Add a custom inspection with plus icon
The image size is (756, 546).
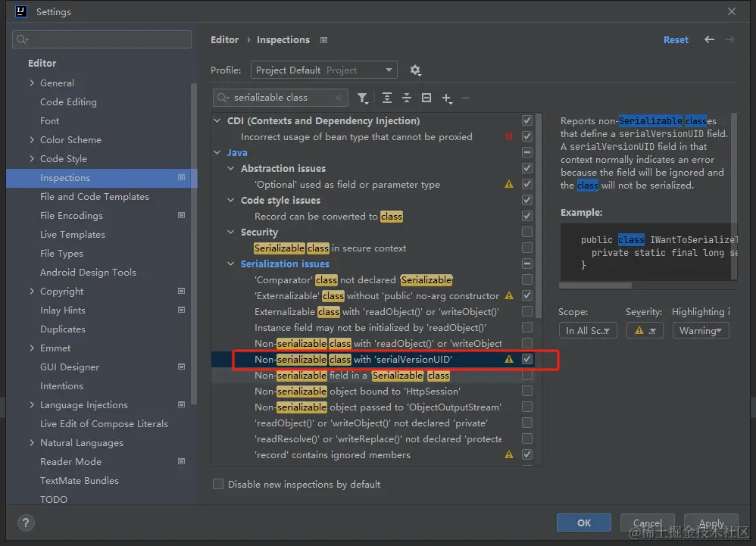(447, 98)
